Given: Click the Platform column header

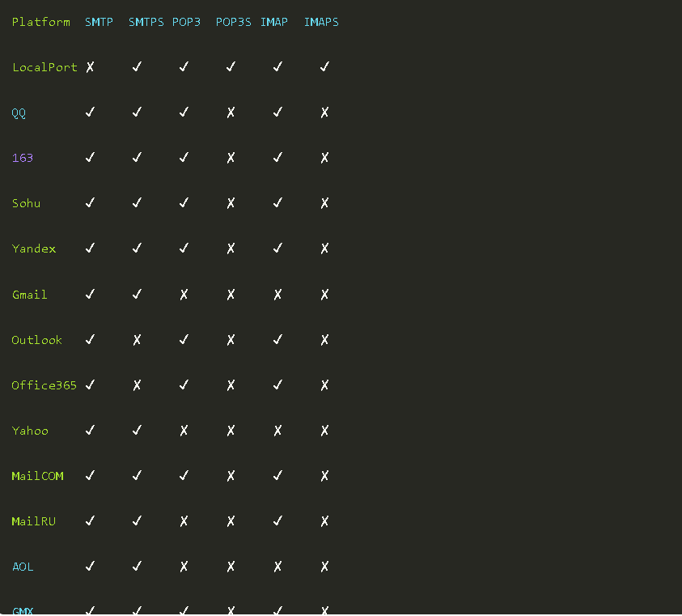Looking at the screenshot, I should click(40, 22).
